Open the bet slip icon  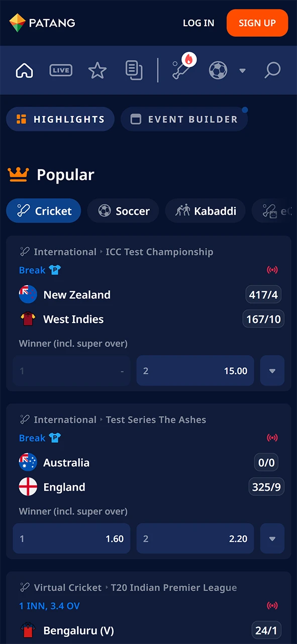click(134, 70)
